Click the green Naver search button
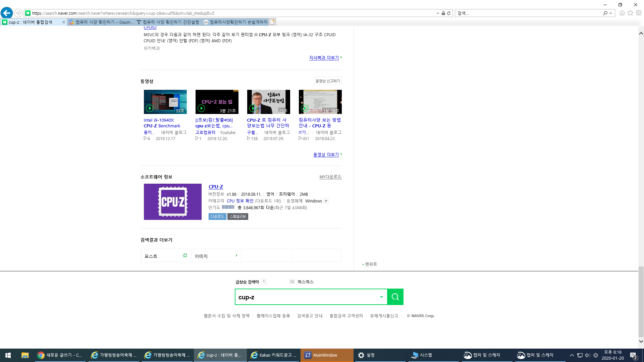The height and width of the screenshot is (362, 644). pos(395,297)
